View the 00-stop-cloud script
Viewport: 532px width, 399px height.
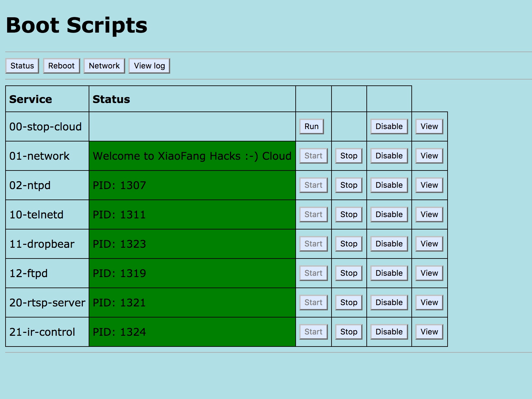[x=429, y=126]
